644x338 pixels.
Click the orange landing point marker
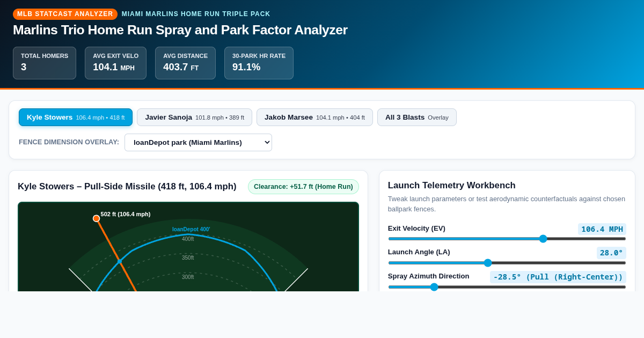point(97,218)
